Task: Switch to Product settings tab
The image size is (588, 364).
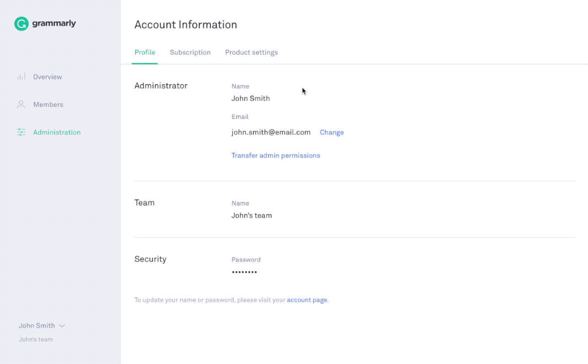Action: tap(251, 52)
